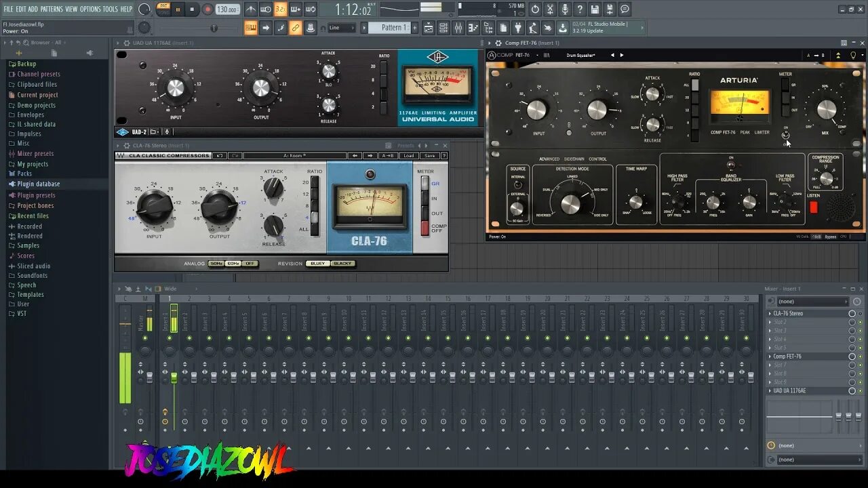
Task: Click the Arturia Comp FET-76 MIX knob
Action: [x=827, y=109]
